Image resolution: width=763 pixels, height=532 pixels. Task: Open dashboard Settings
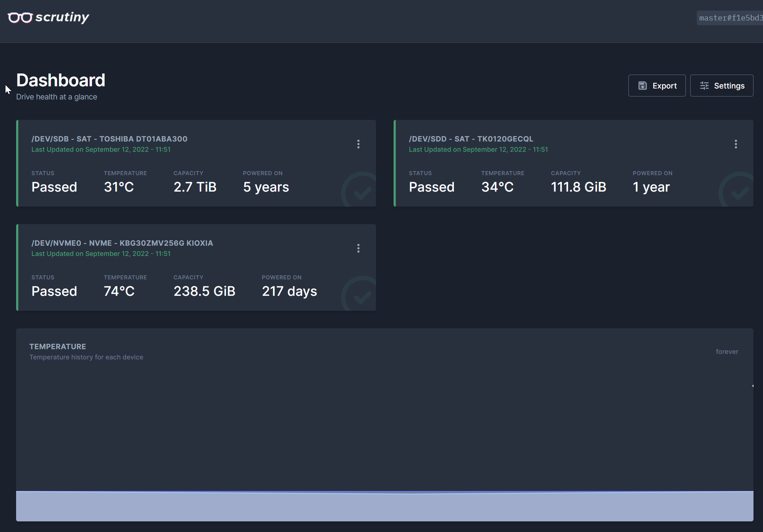pos(721,86)
